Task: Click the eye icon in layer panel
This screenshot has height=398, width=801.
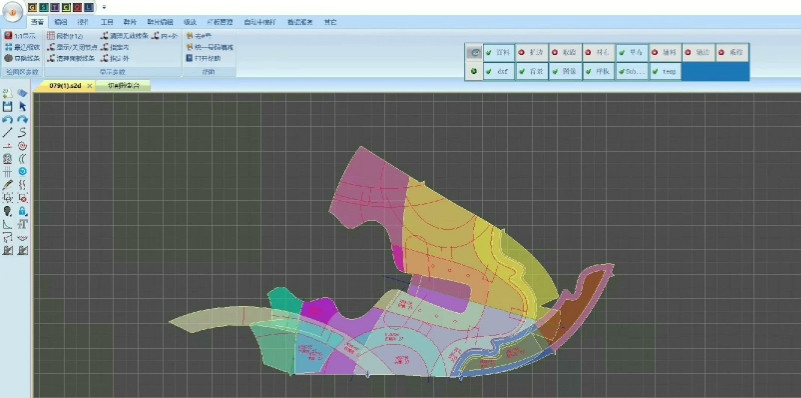Action: [474, 53]
